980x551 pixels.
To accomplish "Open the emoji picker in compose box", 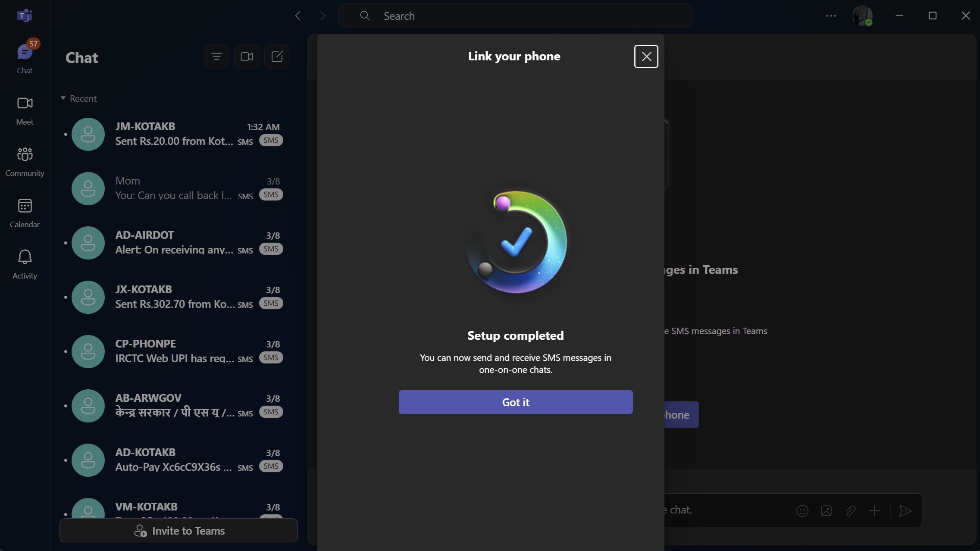I will click(x=802, y=510).
